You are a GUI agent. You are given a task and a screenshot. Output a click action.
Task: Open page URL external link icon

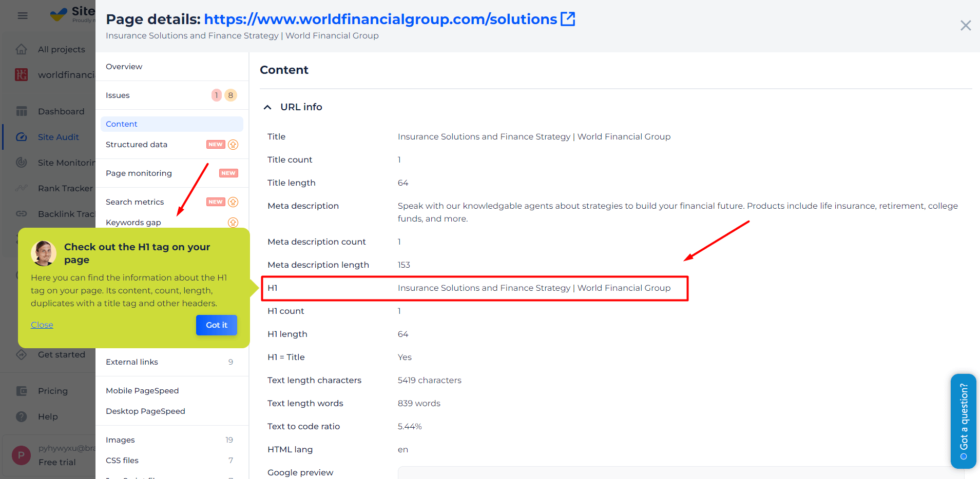[x=568, y=19]
